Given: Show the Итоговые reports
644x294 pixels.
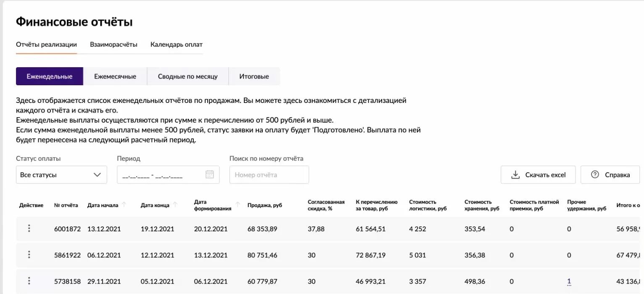Looking at the screenshot, I should (x=254, y=76).
